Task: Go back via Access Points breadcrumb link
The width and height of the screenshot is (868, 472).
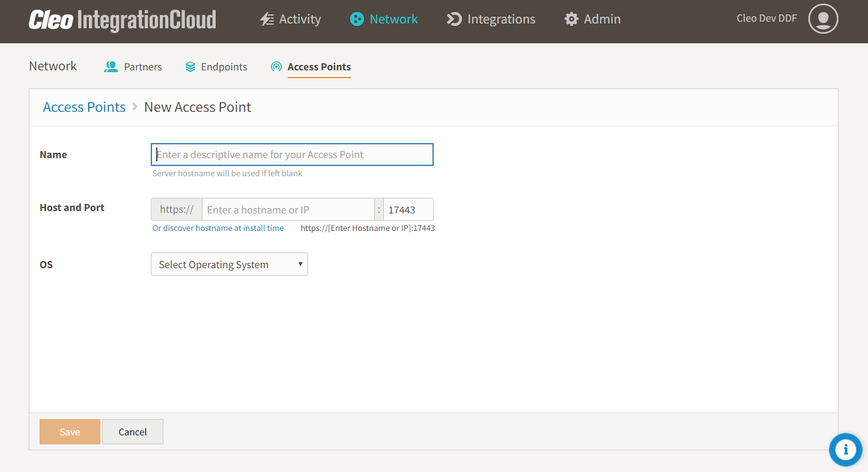Action: pyautogui.click(x=84, y=107)
